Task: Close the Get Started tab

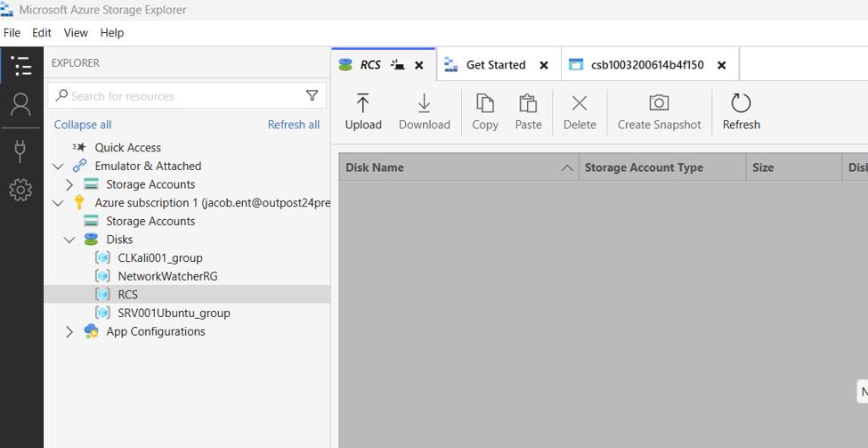Action: tap(544, 65)
